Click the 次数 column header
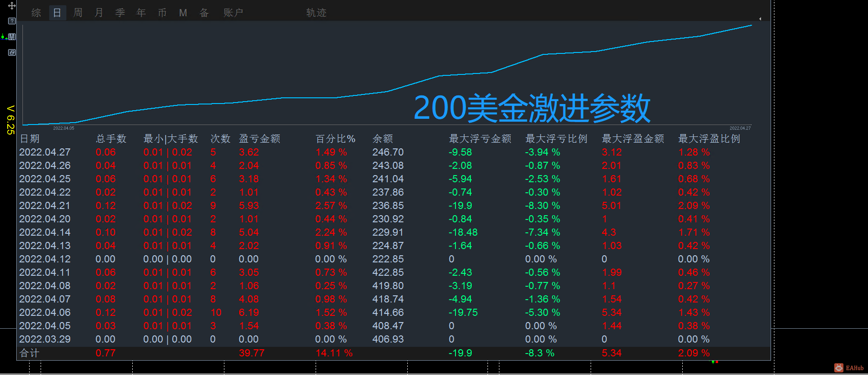868x375 pixels. pyautogui.click(x=221, y=139)
